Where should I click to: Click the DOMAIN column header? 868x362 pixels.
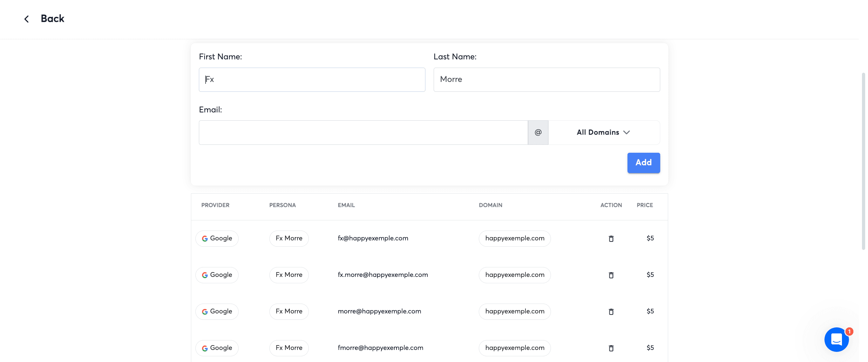[x=490, y=205]
